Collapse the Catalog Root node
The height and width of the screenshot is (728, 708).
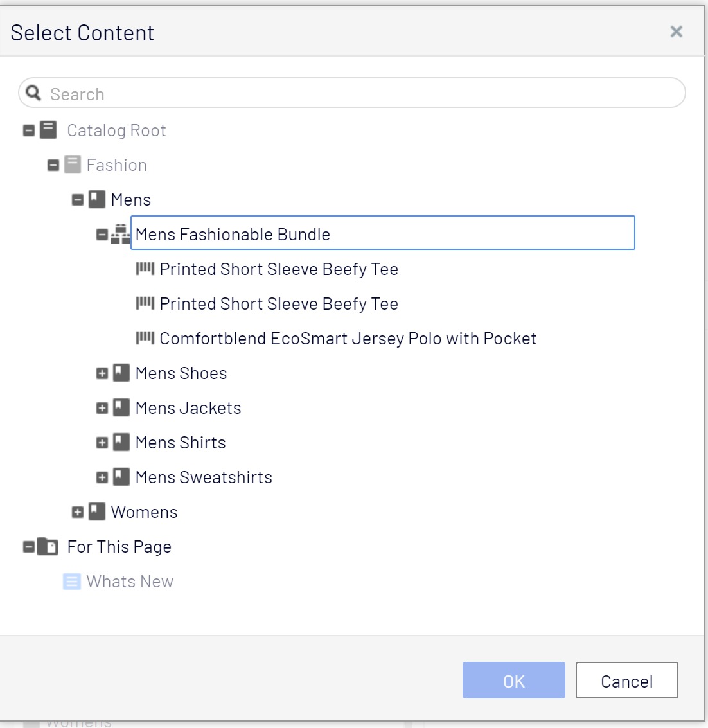29,131
